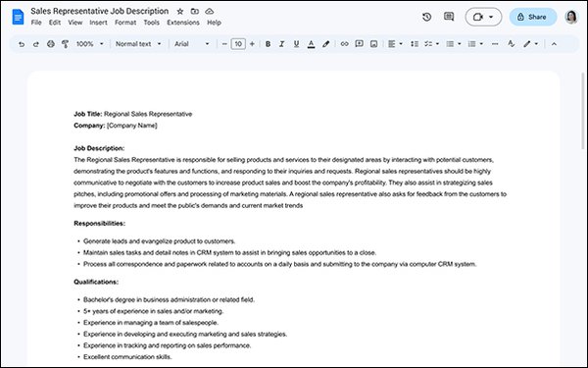Screen dimensions: 588x368
Task: Check the cloud save status icon
Action: [x=210, y=11]
